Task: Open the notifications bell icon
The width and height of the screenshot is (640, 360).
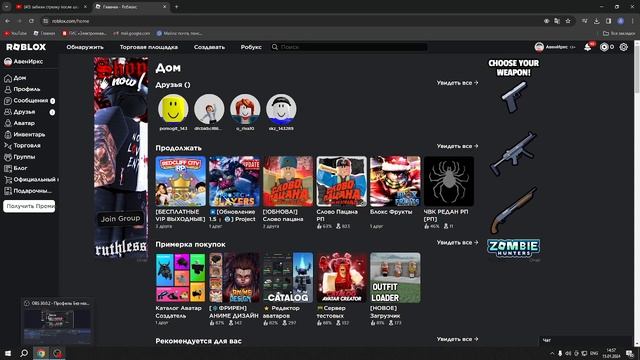Action: click(587, 47)
